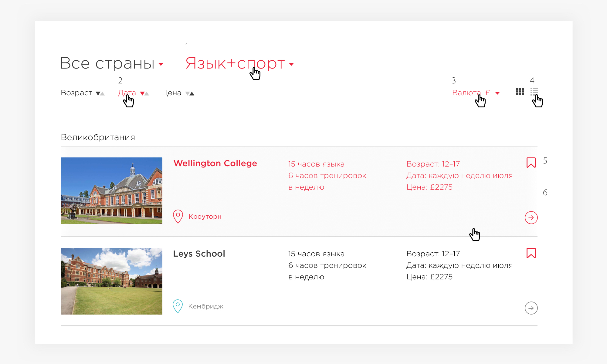Bookmark Leys School program
607x364 pixels.
tap(531, 253)
